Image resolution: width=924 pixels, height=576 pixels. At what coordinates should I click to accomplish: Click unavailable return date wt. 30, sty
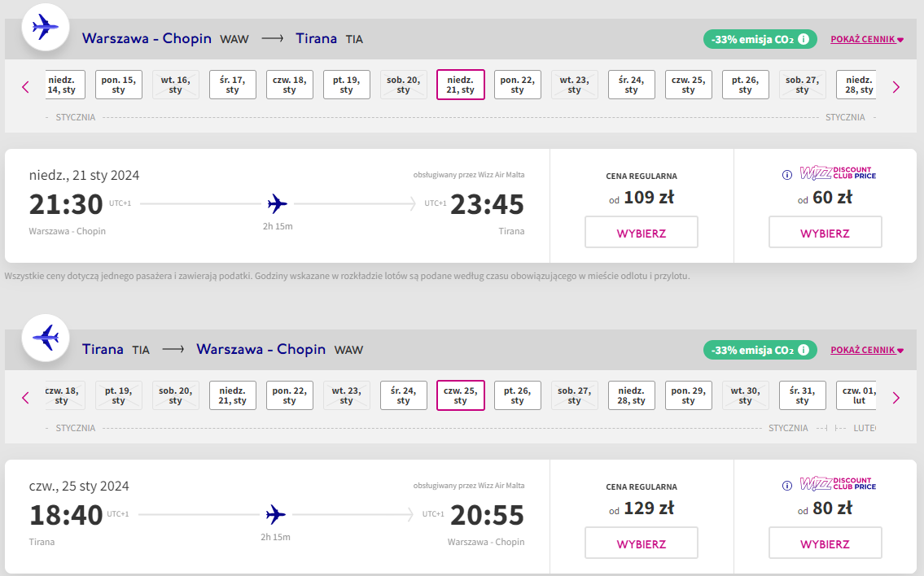746,395
